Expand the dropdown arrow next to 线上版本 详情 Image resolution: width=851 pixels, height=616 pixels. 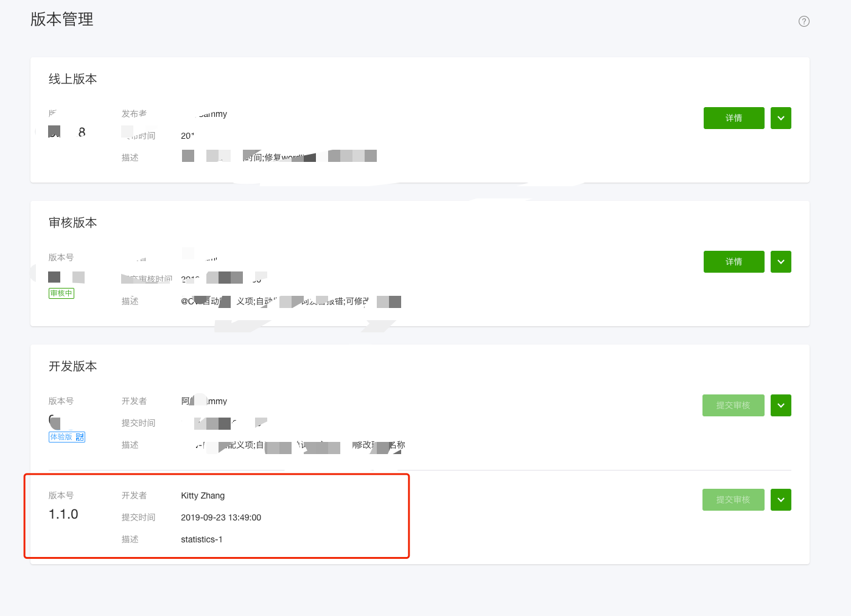pos(781,118)
